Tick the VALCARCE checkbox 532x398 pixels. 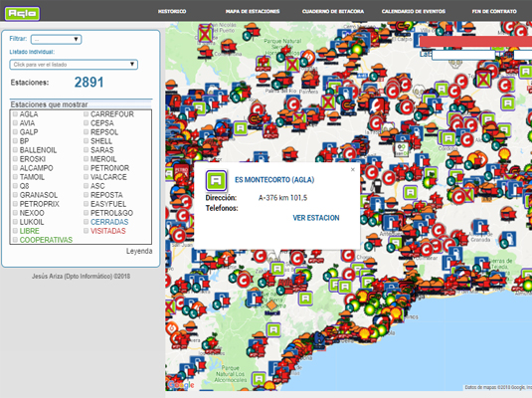pos(87,177)
